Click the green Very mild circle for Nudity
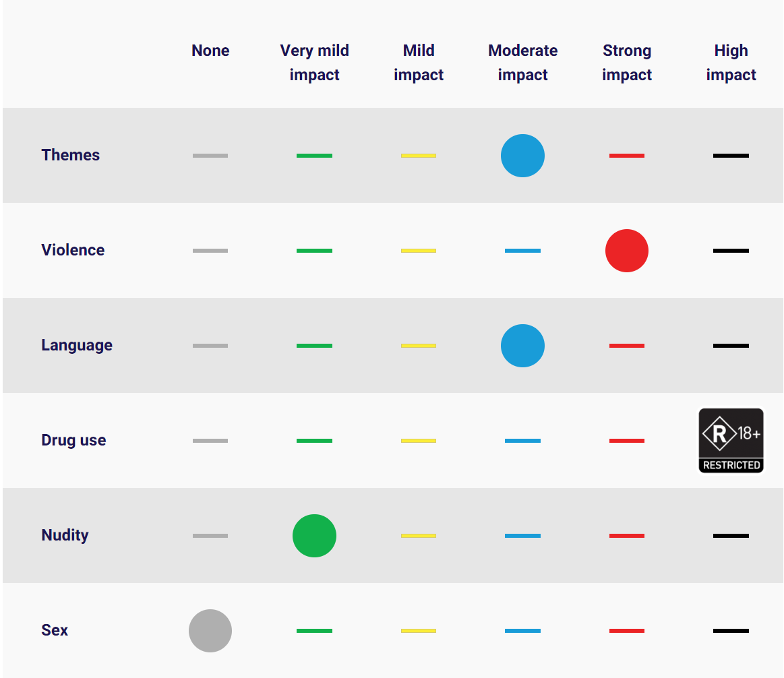 [x=314, y=536]
